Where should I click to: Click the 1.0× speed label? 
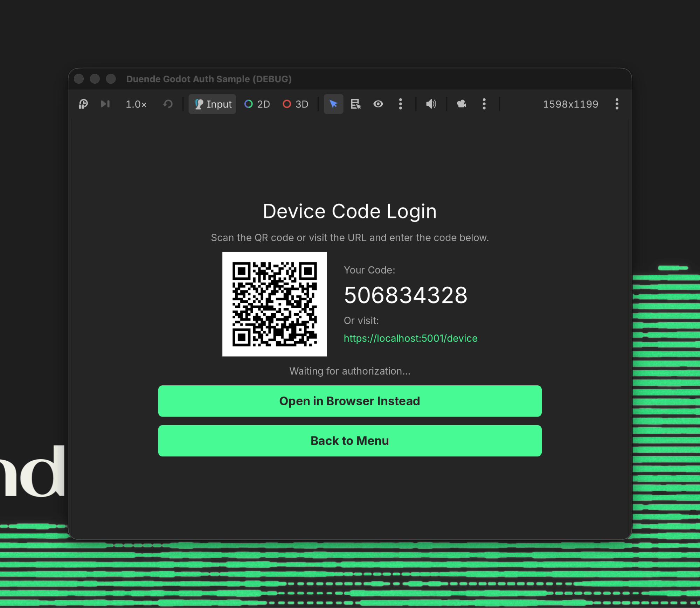click(x=136, y=104)
